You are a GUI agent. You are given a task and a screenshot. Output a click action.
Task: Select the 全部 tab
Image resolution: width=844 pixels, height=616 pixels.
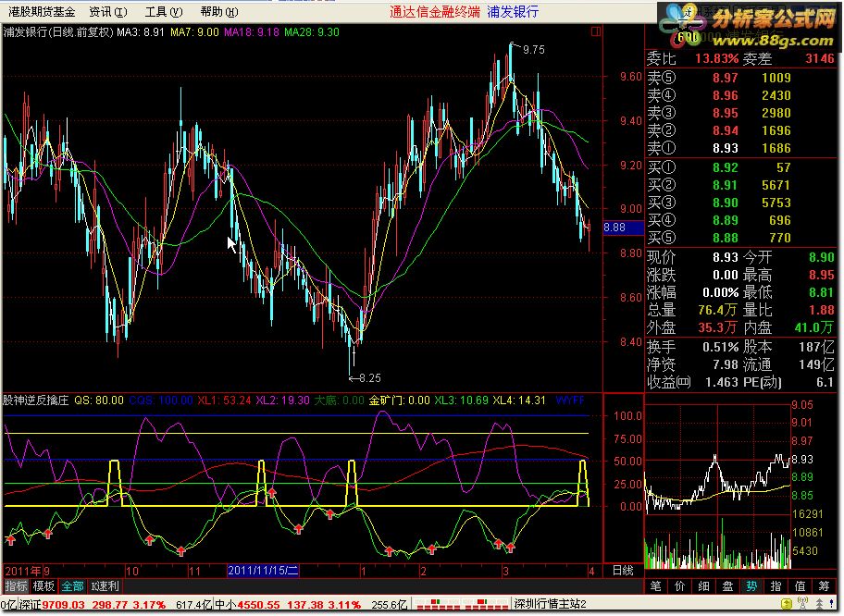(72, 585)
